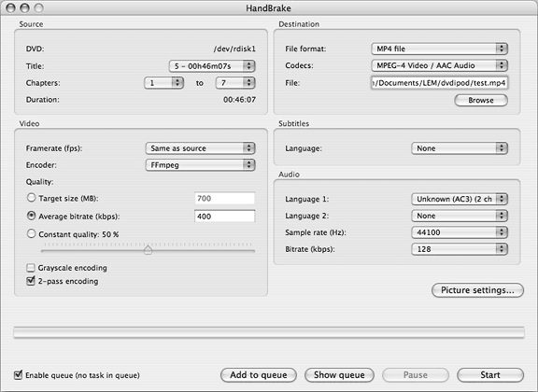Select the Average bitrate (kbps) radio button
538x392 pixels.
click(31, 216)
